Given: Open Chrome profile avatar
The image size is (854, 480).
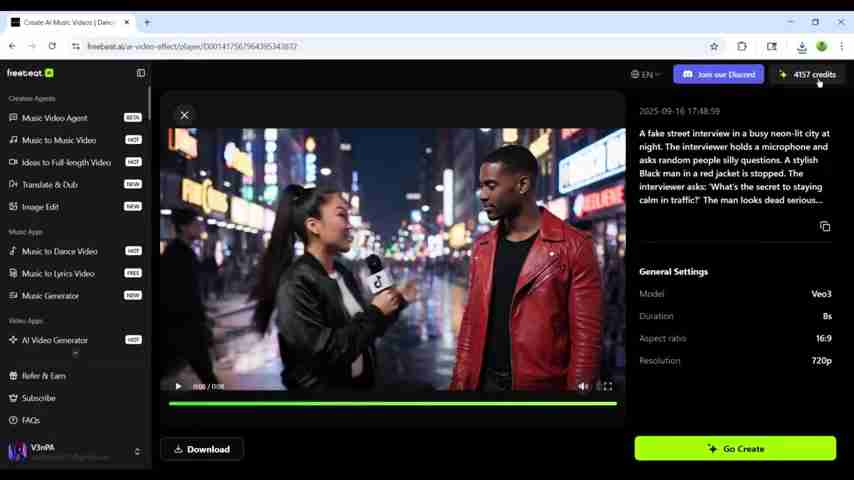Looking at the screenshot, I should pyautogui.click(x=822, y=46).
